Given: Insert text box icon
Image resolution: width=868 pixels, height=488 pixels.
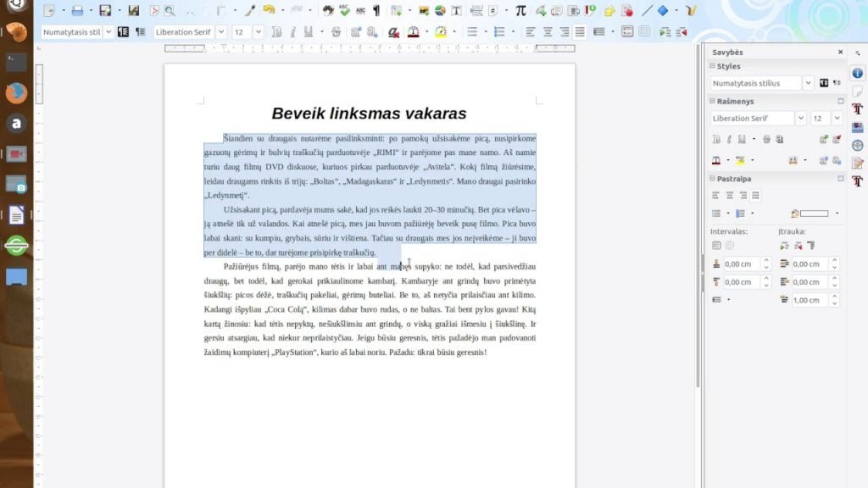Looking at the screenshot, I should click(x=457, y=10).
